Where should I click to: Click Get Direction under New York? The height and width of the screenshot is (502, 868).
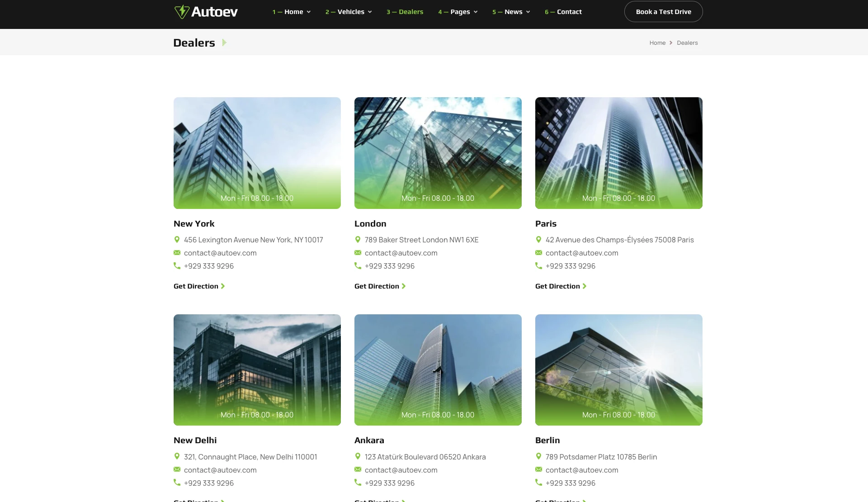196,286
